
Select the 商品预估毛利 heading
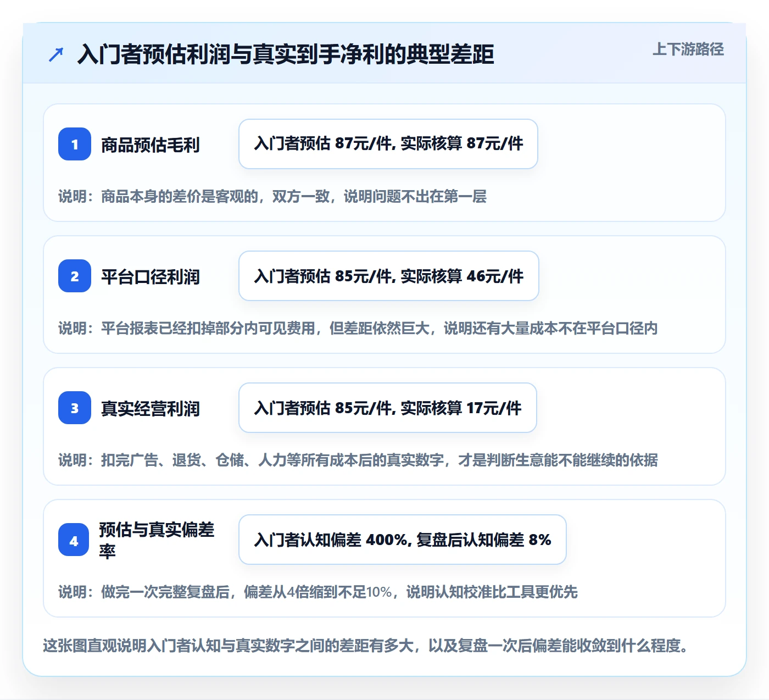pos(150,145)
